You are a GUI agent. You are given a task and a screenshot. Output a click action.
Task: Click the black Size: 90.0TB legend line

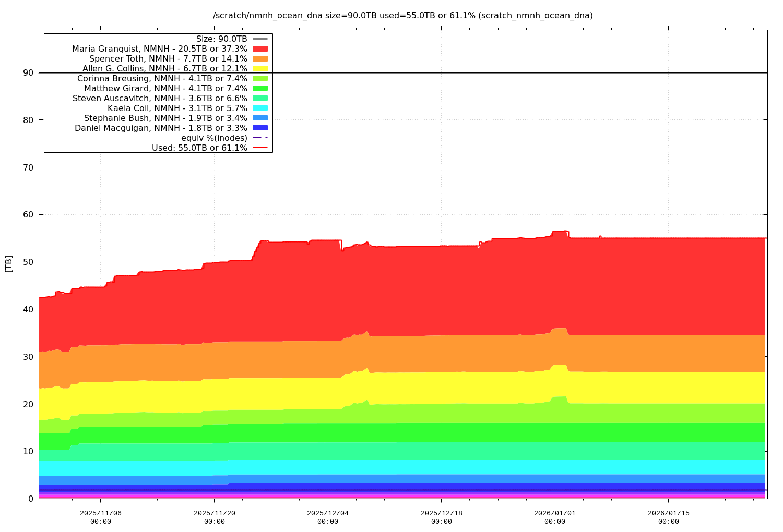coord(260,39)
